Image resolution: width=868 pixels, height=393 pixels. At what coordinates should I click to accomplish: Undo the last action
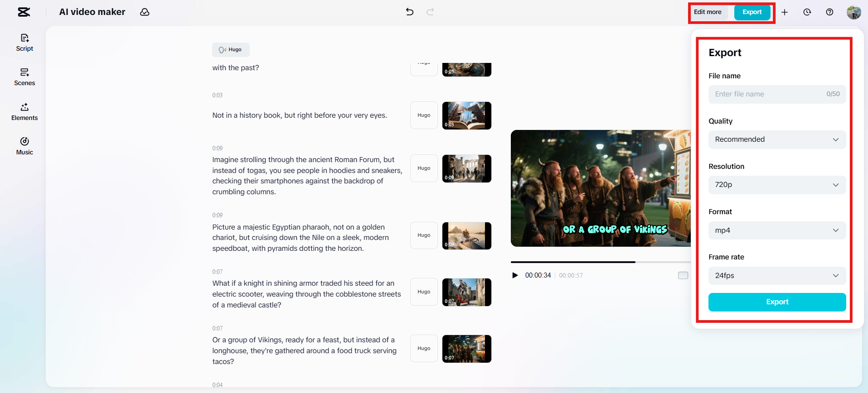(410, 12)
